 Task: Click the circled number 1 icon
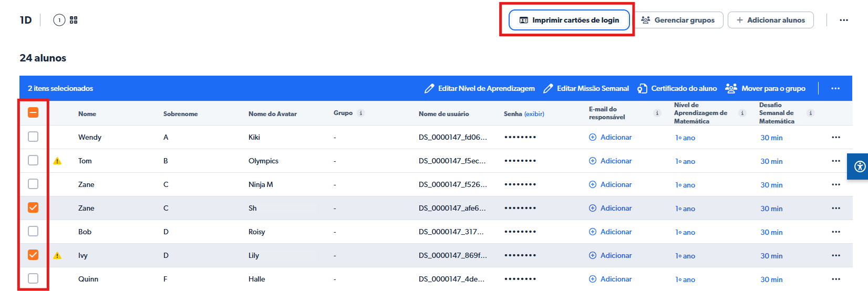pyautogui.click(x=59, y=20)
